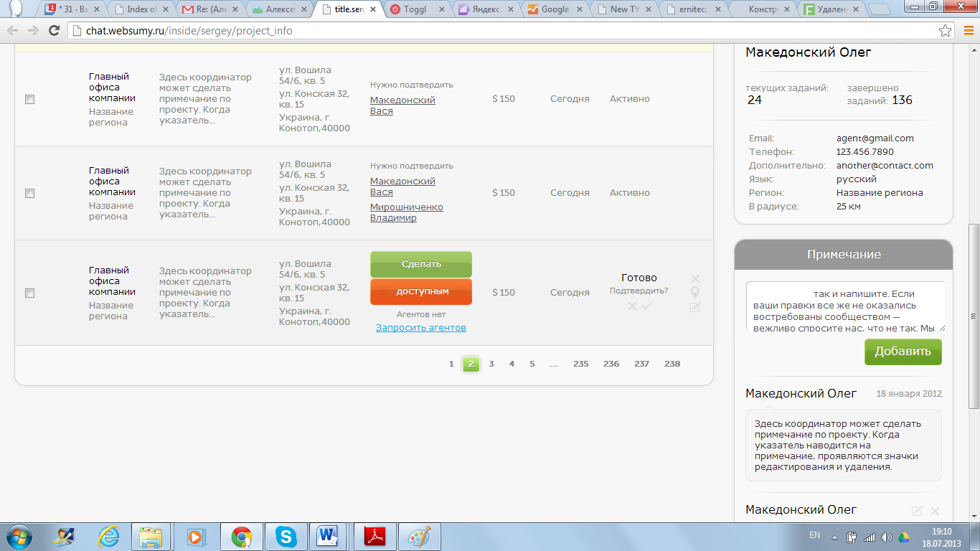Open Skype from the taskbar
Image resolution: width=980 pixels, height=551 pixels.
pos(286,536)
